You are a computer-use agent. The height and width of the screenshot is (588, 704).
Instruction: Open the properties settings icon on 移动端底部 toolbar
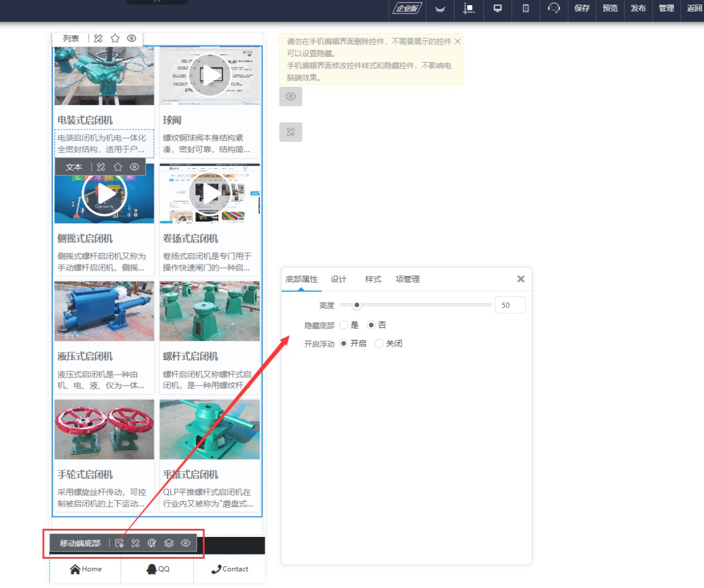119,543
